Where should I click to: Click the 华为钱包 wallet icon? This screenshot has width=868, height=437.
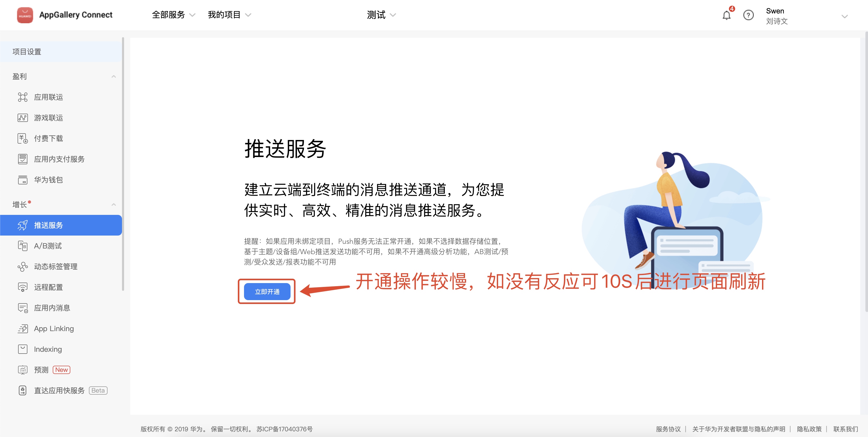pos(22,180)
